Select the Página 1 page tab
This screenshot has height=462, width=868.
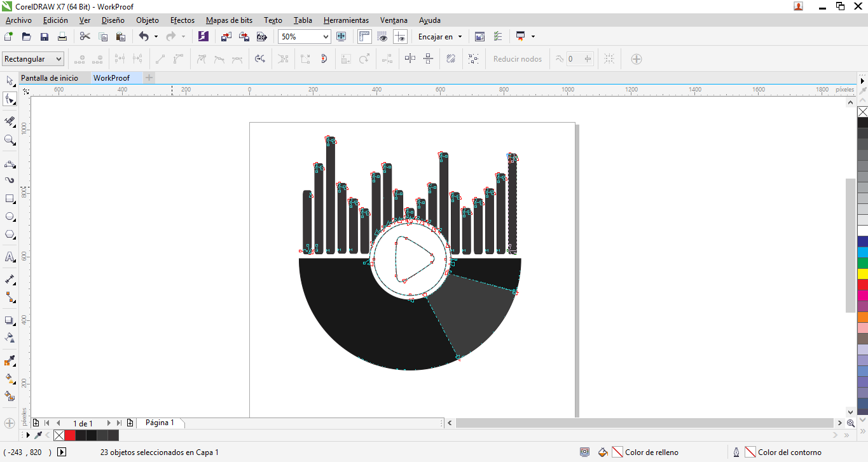pos(160,423)
